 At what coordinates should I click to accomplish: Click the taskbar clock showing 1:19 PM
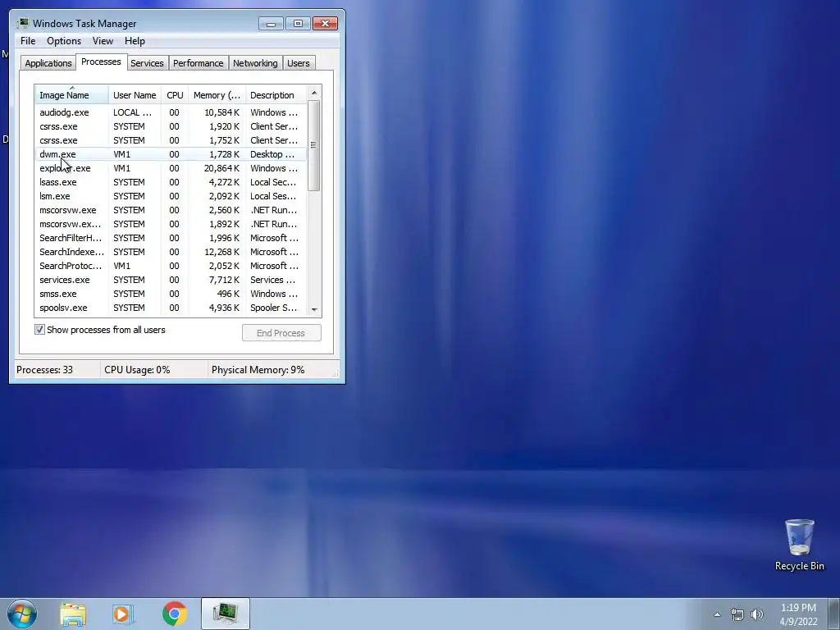pyautogui.click(x=798, y=614)
